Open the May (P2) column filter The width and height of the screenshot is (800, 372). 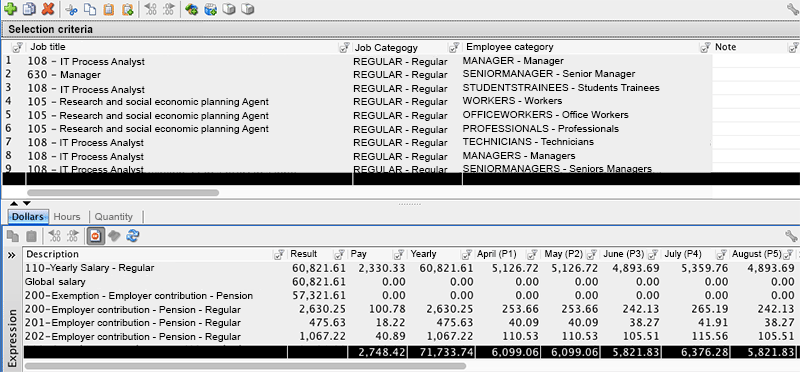(592, 254)
